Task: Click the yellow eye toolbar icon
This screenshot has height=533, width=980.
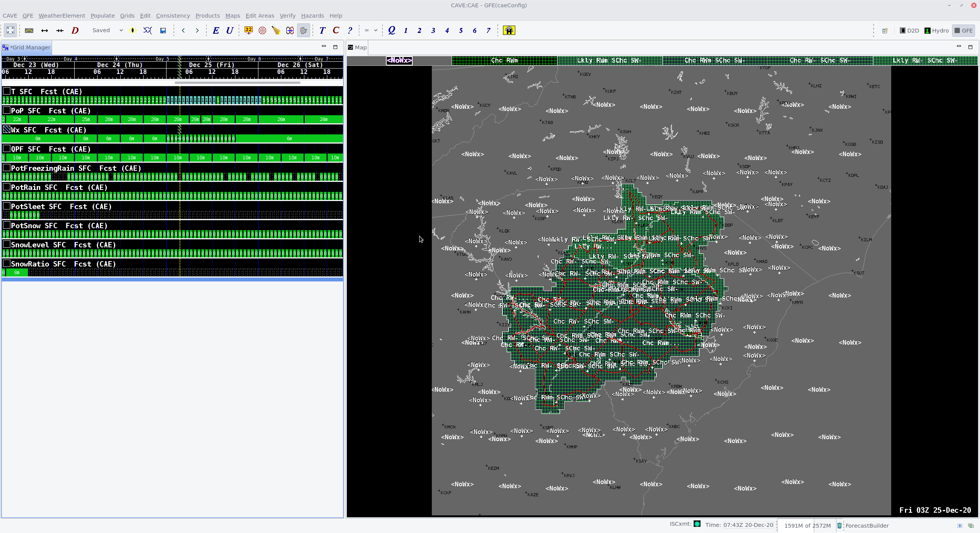Action: [x=133, y=30]
